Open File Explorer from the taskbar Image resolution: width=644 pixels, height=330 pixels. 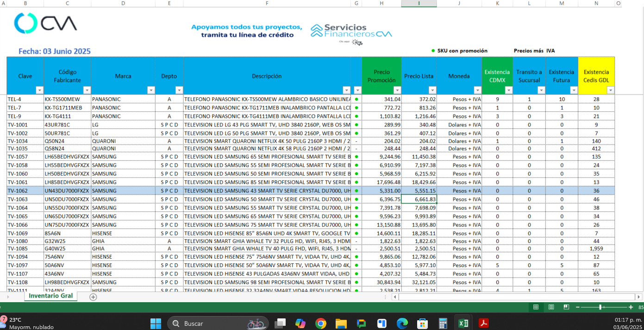[341, 323]
